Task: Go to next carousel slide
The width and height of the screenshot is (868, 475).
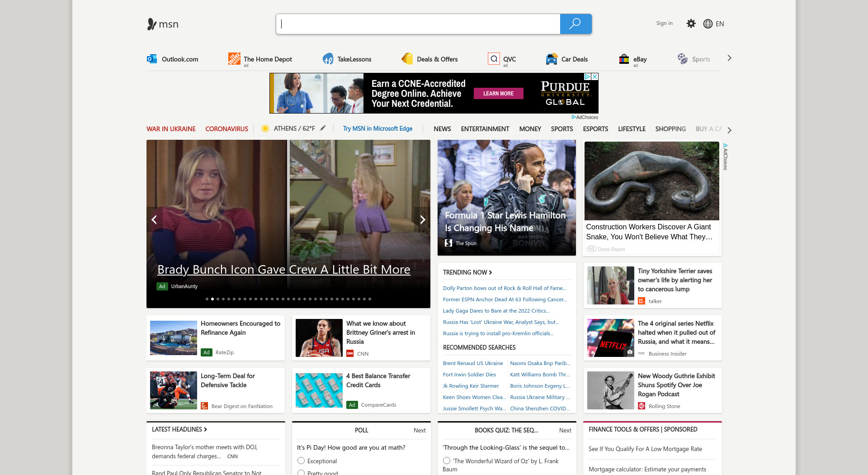Action: [x=422, y=219]
